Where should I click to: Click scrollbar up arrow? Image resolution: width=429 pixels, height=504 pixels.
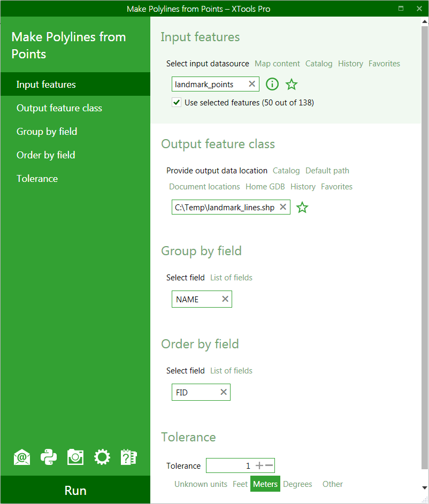pos(425,21)
